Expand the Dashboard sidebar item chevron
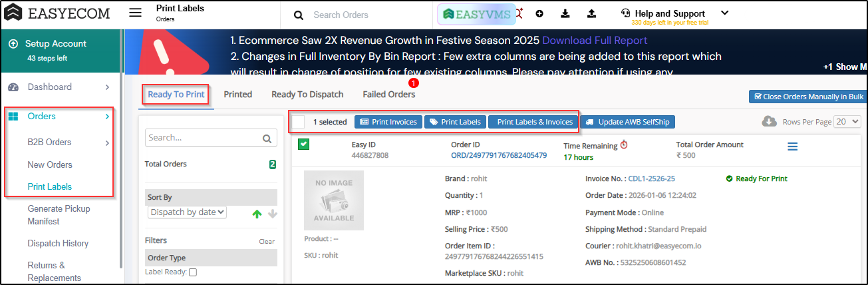Viewport: 868px width, 285px height. 107,87
